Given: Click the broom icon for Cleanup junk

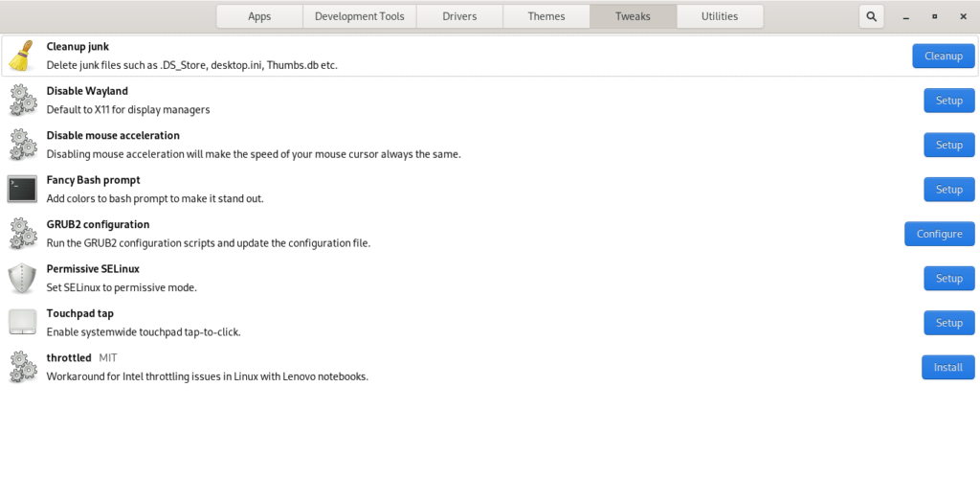Looking at the screenshot, I should pyautogui.click(x=22, y=56).
